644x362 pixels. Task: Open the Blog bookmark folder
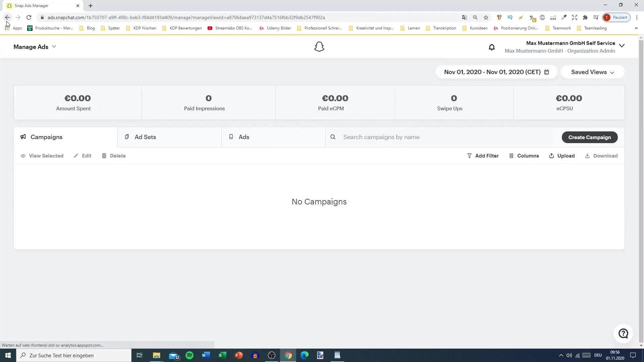[x=87, y=28]
